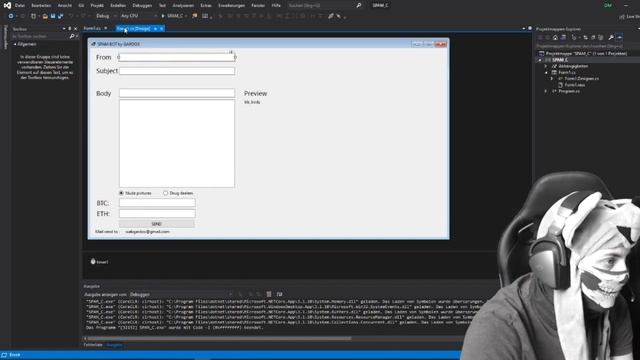Collapse the SPAM_C project node
640x360 pixels.
pos(540,60)
